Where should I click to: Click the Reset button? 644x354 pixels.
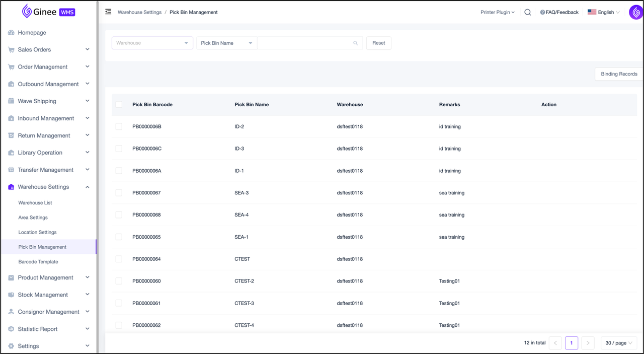(x=378, y=43)
